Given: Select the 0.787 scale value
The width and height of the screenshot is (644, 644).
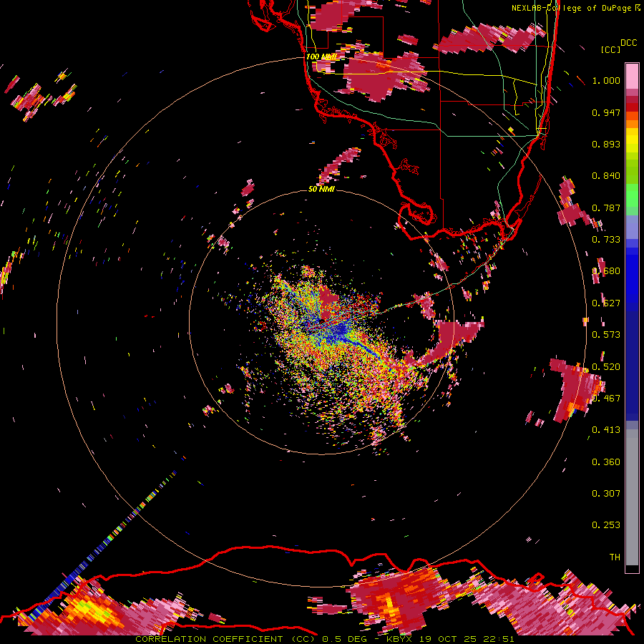Looking at the screenshot, I should point(606,208).
